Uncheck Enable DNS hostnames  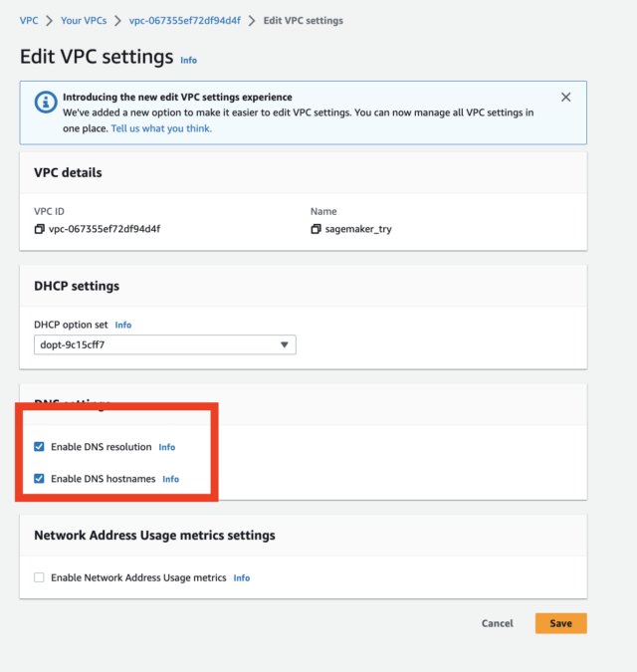coord(39,478)
